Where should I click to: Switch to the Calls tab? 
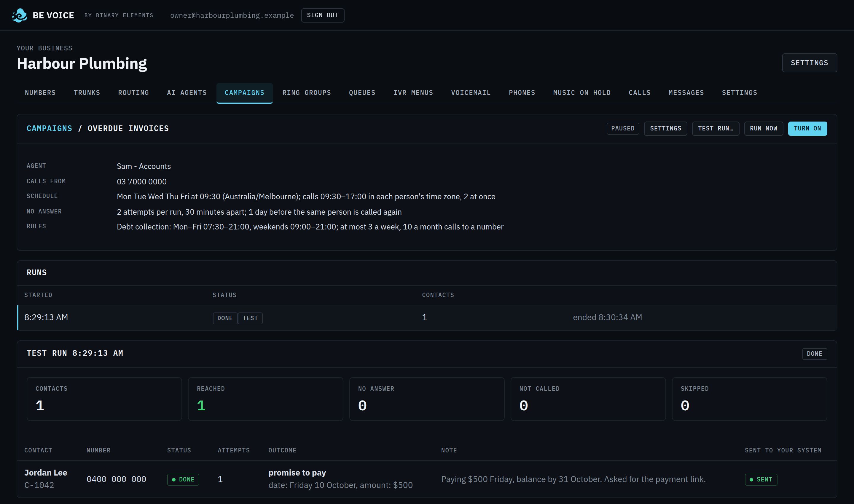639,93
